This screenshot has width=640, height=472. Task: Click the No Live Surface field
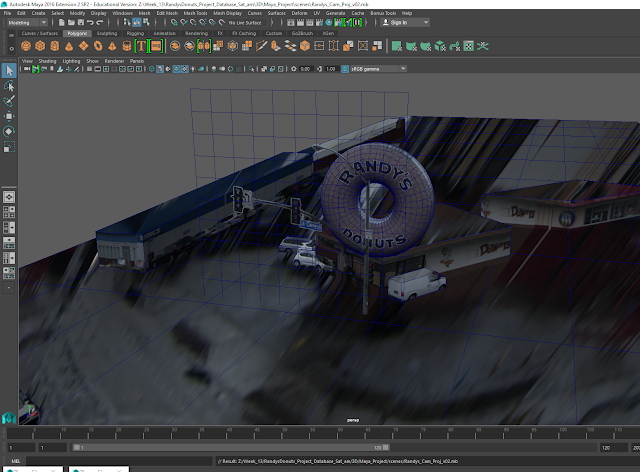247,23
